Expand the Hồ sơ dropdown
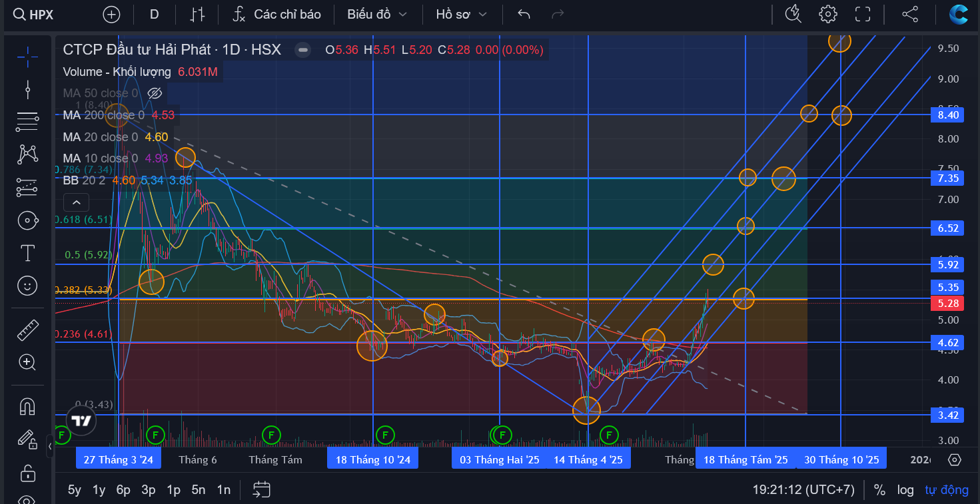The width and height of the screenshot is (980, 504). (x=461, y=14)
